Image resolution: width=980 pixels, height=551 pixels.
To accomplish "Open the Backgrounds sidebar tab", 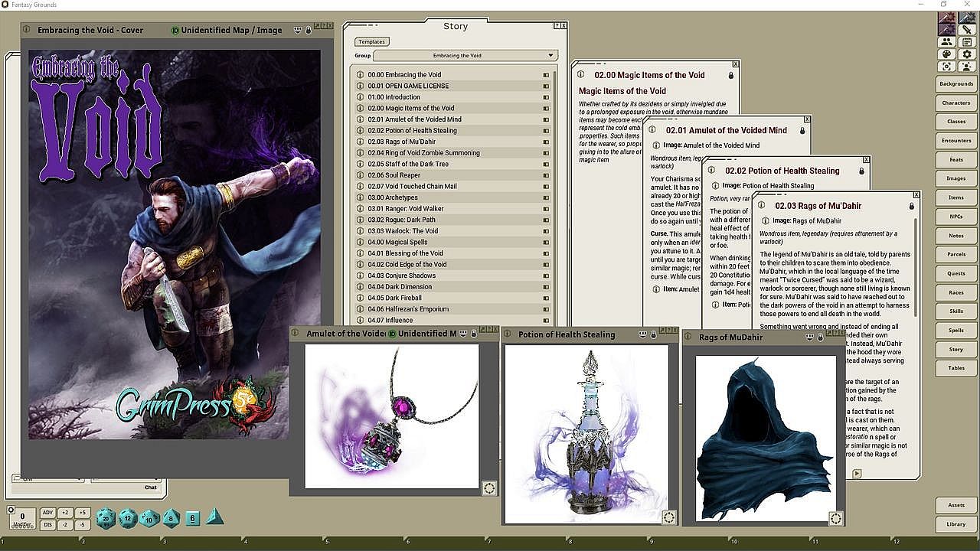I will 956,83.
